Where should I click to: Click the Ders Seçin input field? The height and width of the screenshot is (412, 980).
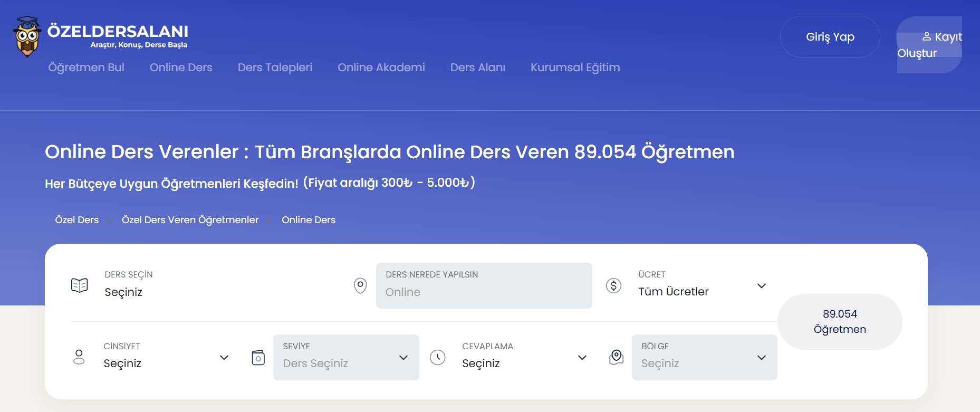coord(211,292)
